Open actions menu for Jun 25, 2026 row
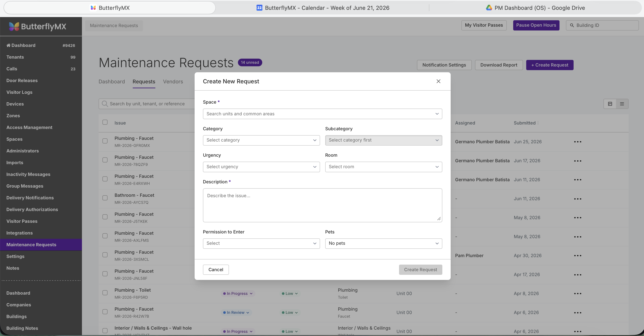The image size is (644, 336). (x=577, y=142)
